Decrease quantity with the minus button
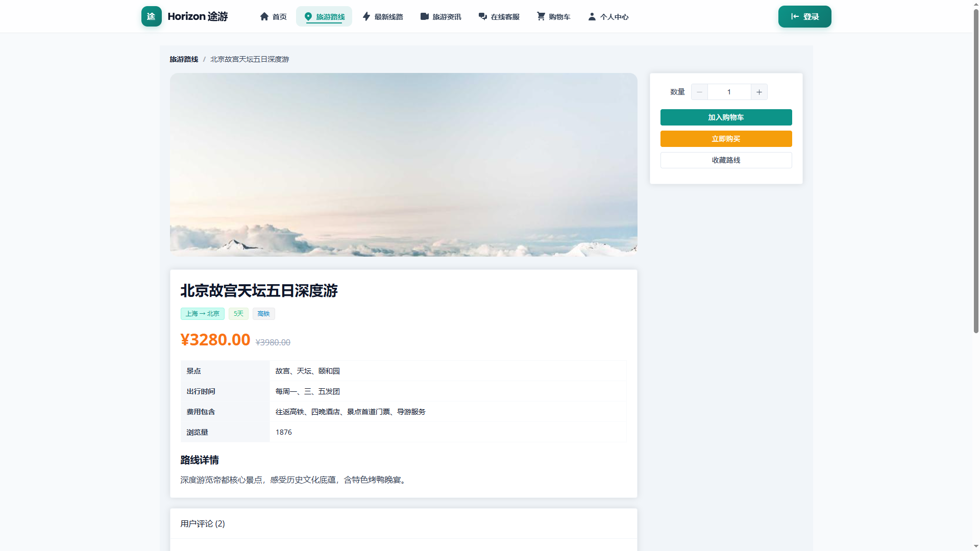980x551 pixels. pos(699,92)
